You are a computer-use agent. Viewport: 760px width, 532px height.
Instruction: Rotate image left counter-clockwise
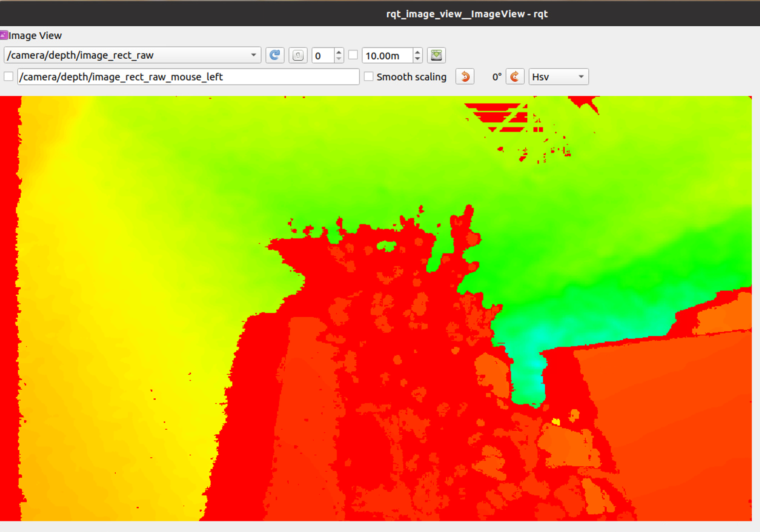click(465, 77)
